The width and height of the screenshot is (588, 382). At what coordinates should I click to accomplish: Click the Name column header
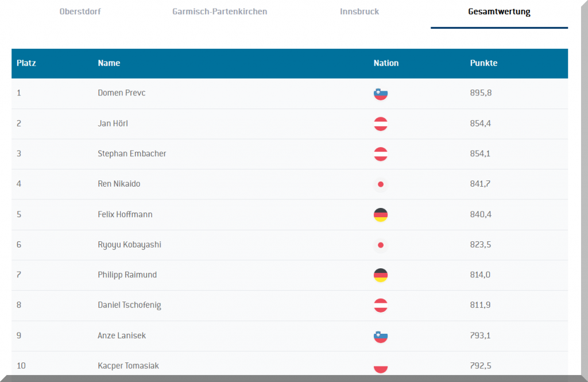tap(109, 63)
